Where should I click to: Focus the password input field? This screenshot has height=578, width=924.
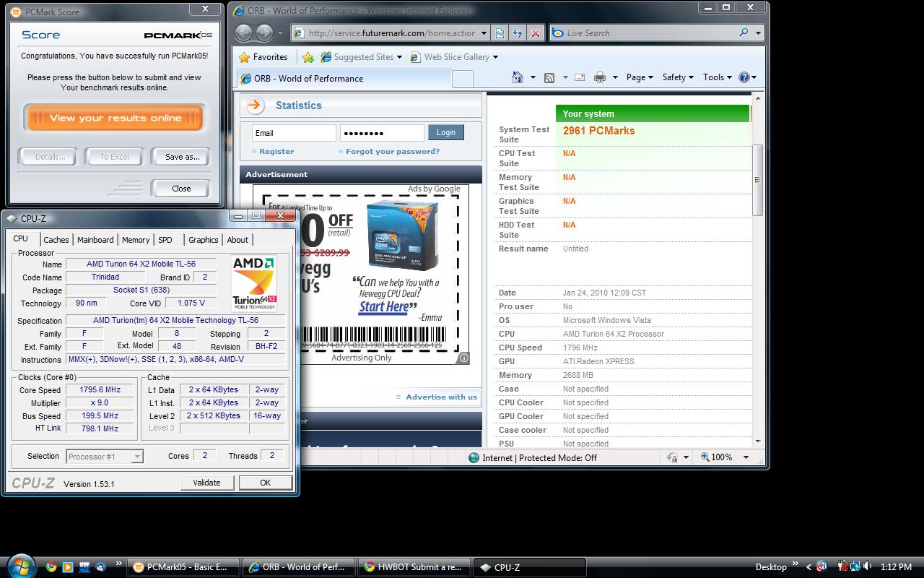(382, 133)
